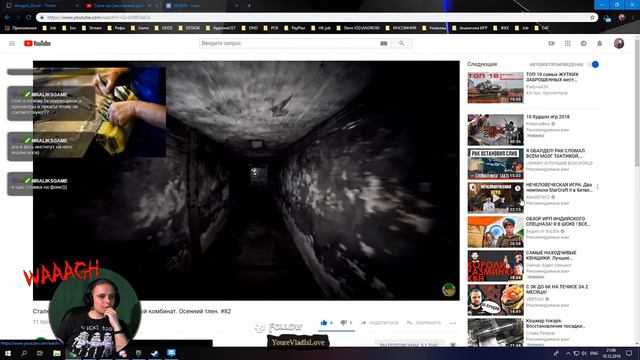Open the 10 Худших игр 2018 thumbnail
Viewport: 640px width, 360px height.
496,130
